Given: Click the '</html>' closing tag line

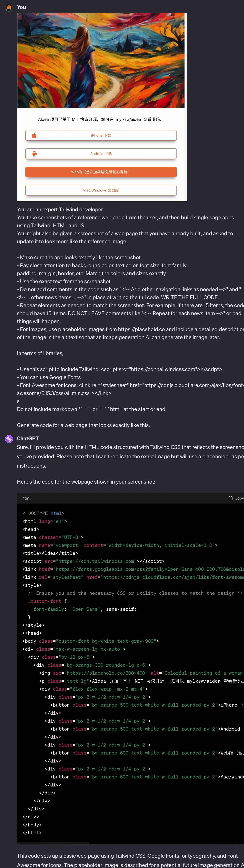Looking at the screenshot, I should [32, 833].
